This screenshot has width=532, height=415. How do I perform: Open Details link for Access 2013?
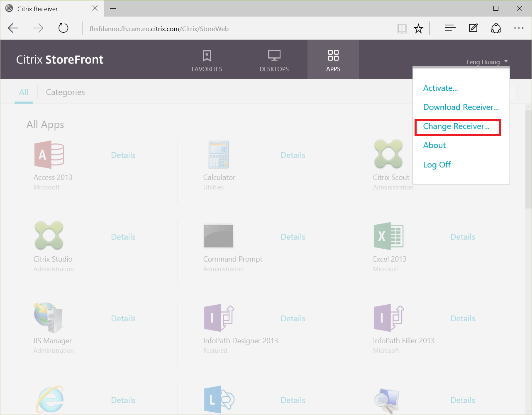coord(123,155)
